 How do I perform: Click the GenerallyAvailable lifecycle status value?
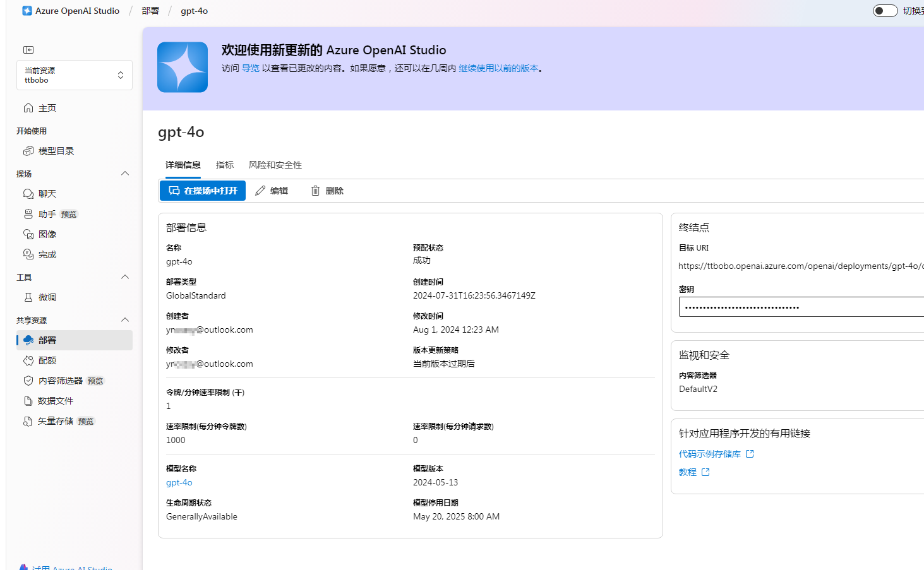point(201,516)
